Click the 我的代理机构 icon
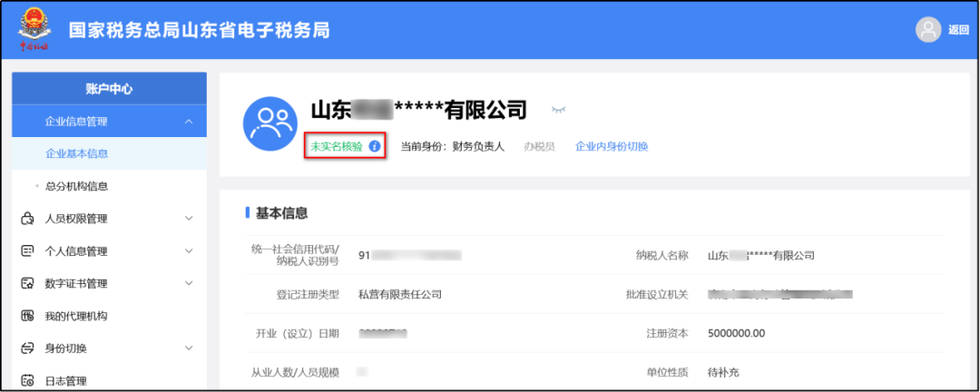Image resolution: width=980 pixels, height=392 pixels. tap(27, 316)
